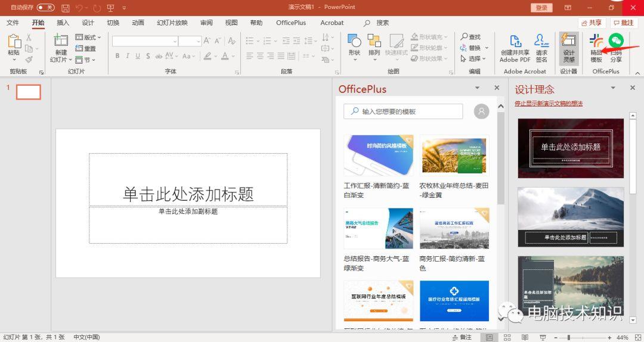Switch to Slide Sorter view in the status bar
The image size is (644, 342).
coord(507,337)
